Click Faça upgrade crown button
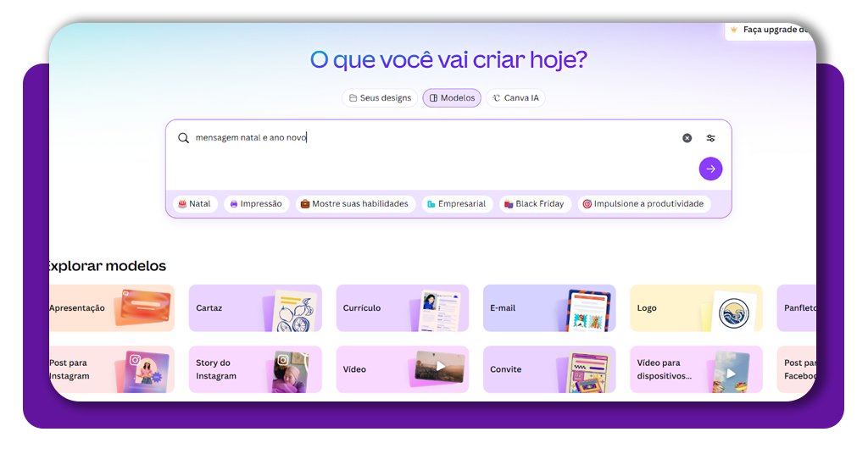Screen dimensions: 868x454 (767, 30)
